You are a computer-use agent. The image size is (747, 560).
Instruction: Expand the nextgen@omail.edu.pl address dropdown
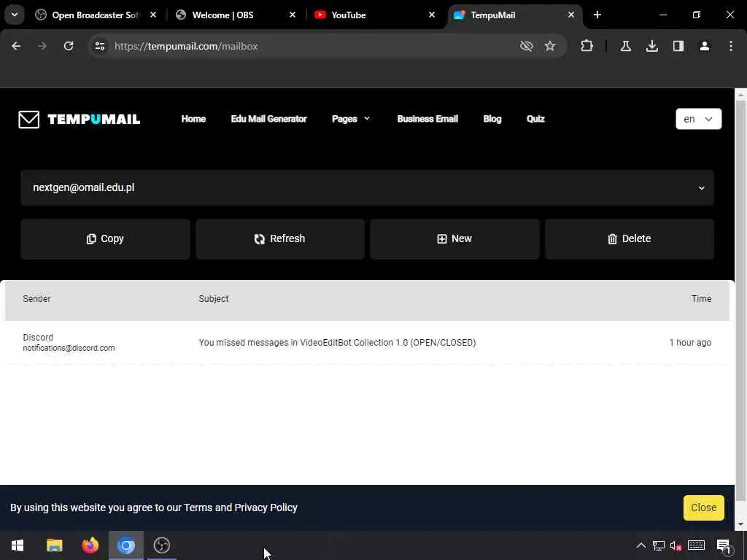[367, 187]
